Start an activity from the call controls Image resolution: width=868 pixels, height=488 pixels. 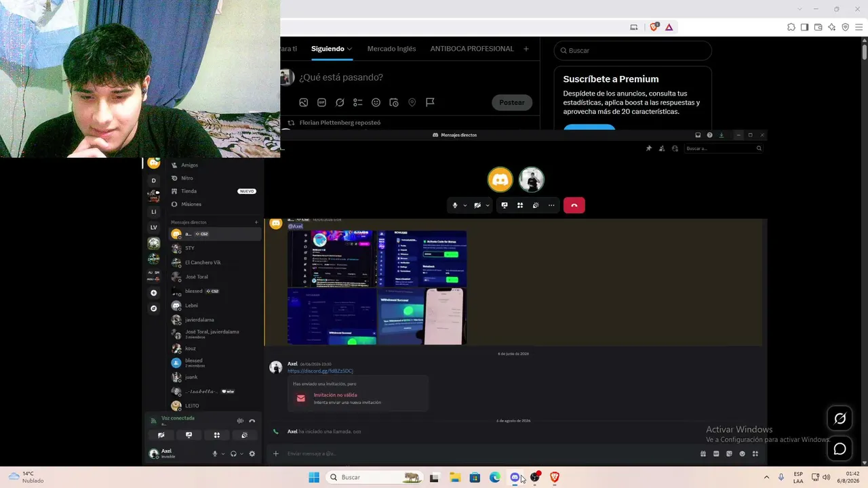pyautogui.click(x=520, y=205)
